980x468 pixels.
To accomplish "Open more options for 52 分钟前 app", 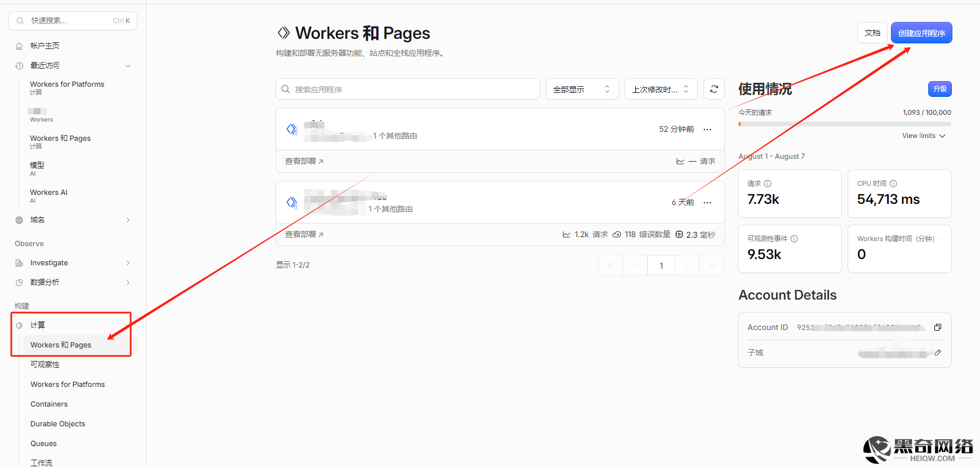I will 707,129.
